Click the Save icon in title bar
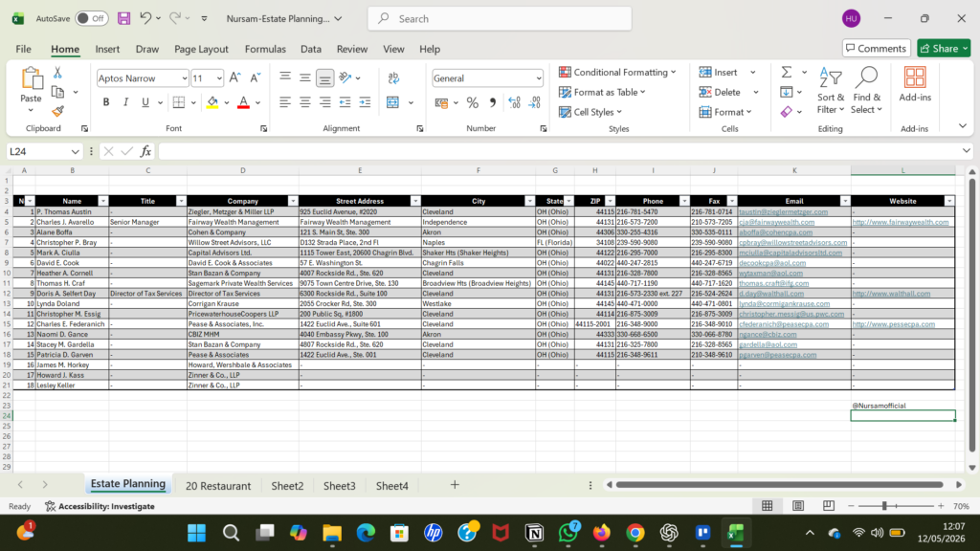Viewport: 980px width, 551px height. click(x=123, y=19)
